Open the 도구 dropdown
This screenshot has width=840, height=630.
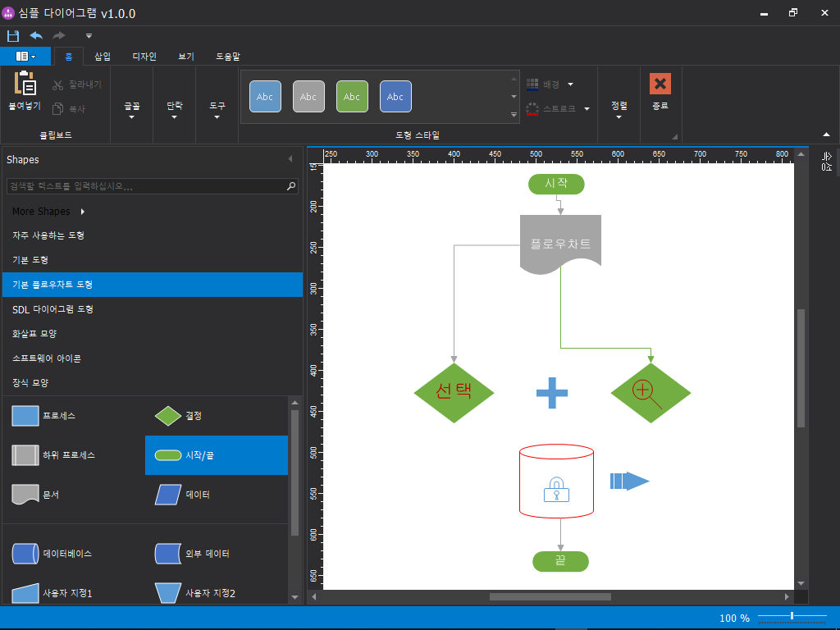(x=217, y=110)
